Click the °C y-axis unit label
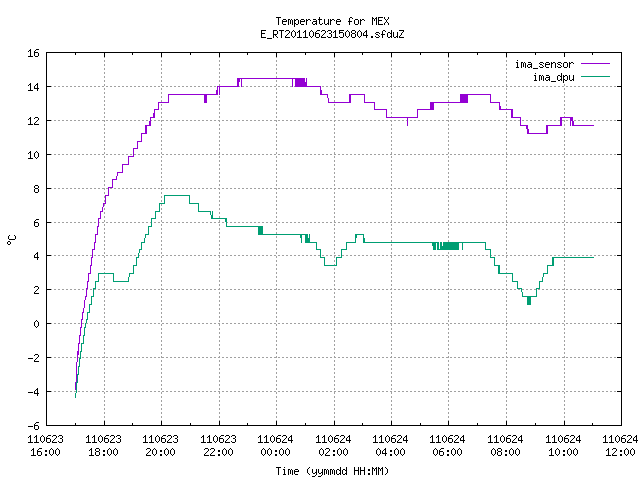This screenshot has height=480, width=640. (x=11, y=240)
